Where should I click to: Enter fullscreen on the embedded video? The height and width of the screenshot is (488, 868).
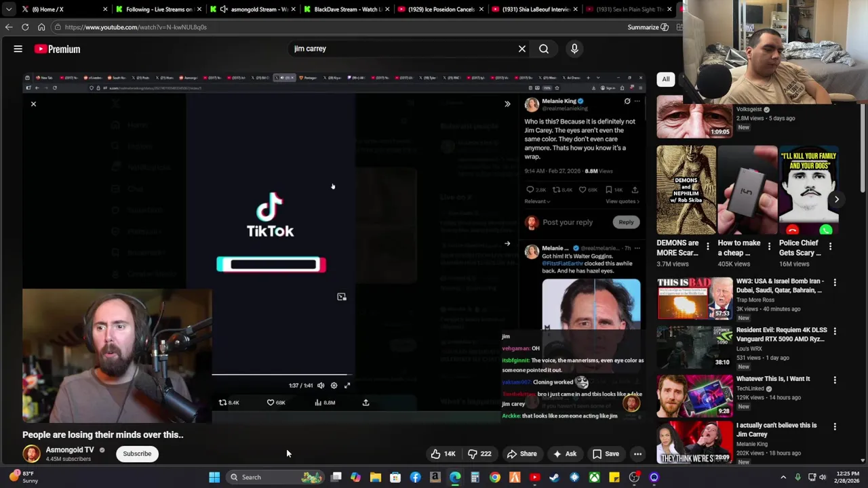[x=347, y=386]
